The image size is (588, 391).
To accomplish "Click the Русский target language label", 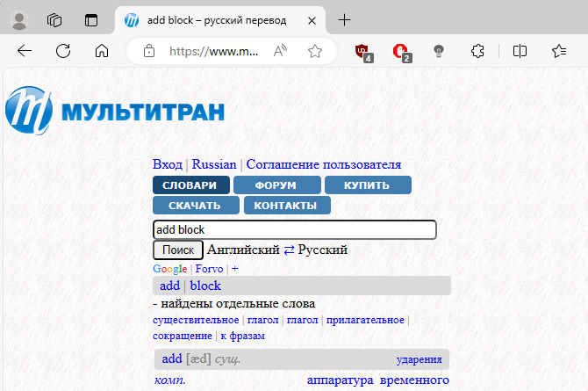I will [323, 250].
